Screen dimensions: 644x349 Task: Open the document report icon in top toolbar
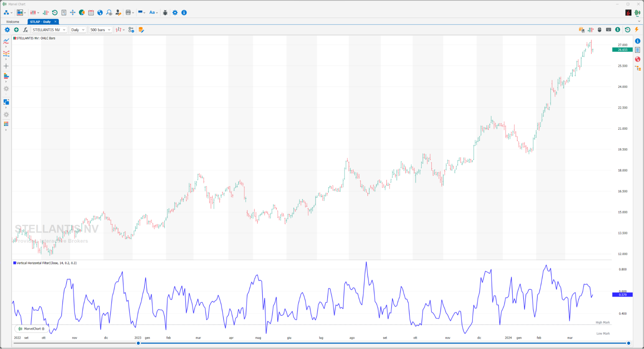pos(64,13)
